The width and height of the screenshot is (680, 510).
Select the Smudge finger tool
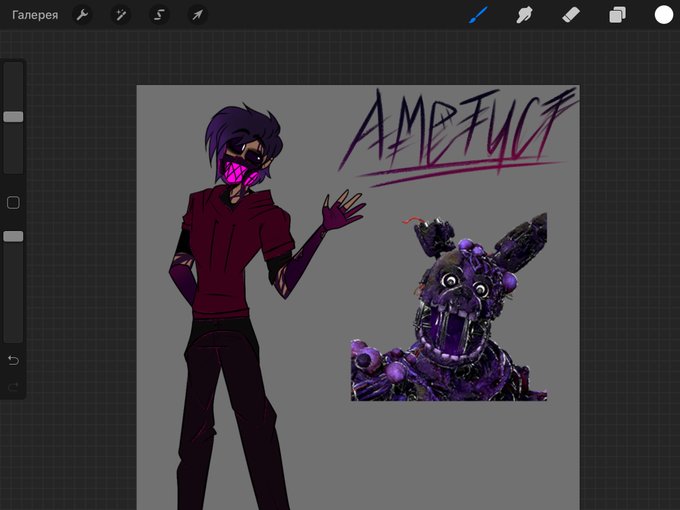(x=524, y=15)
